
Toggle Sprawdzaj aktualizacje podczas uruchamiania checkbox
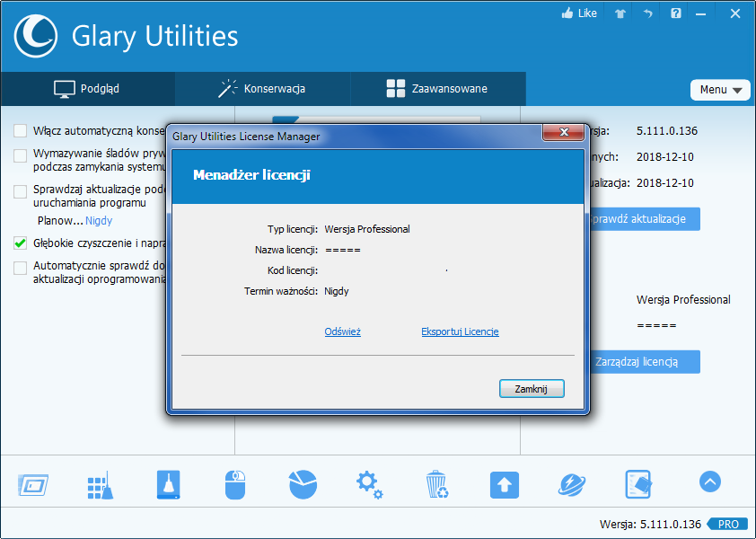click(x=21, y=191)
